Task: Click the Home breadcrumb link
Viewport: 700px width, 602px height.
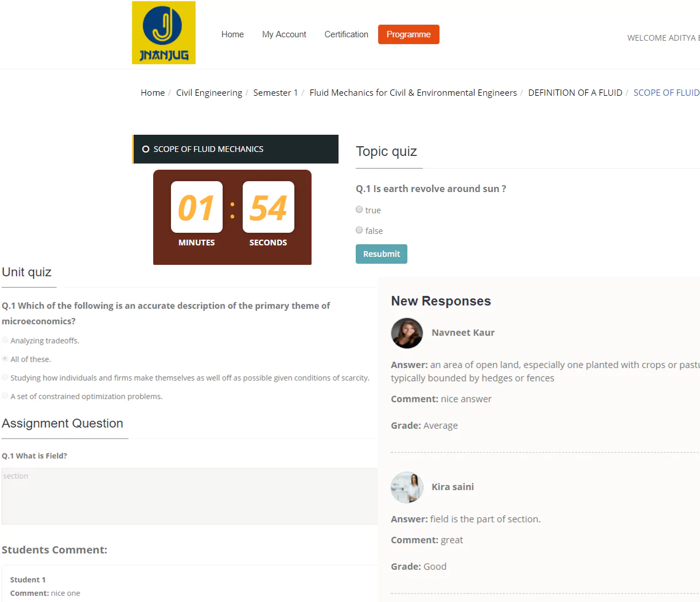Action: (153, 92)
